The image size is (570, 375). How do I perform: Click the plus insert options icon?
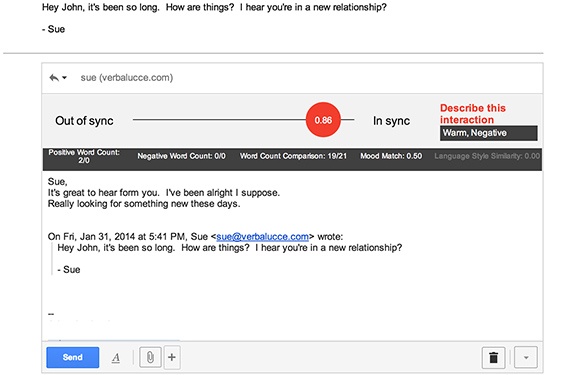tap(172, 357)
